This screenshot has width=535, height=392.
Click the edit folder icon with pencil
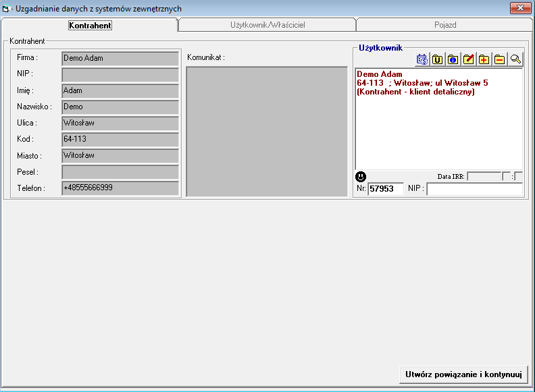pyautogui.click(x=468, y=59)
